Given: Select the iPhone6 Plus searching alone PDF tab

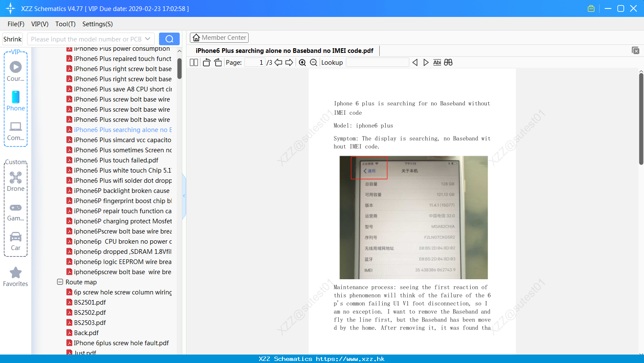Looking at the screenshot, I should 285,50.
